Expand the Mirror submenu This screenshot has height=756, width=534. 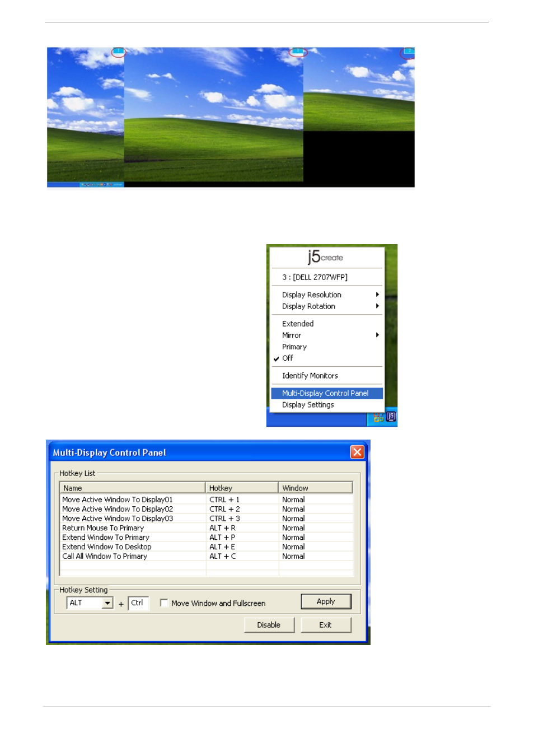coord(327,335)
